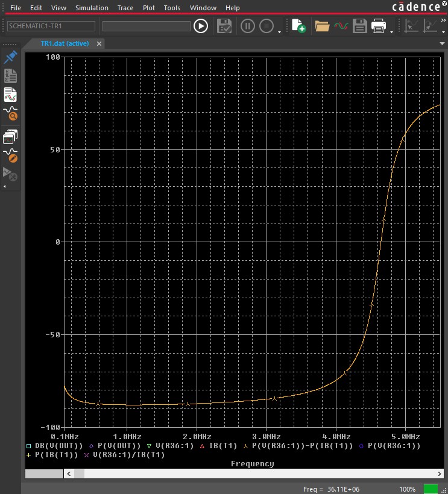Open the Edit menu
448x494 pixels.
[36, 8]
